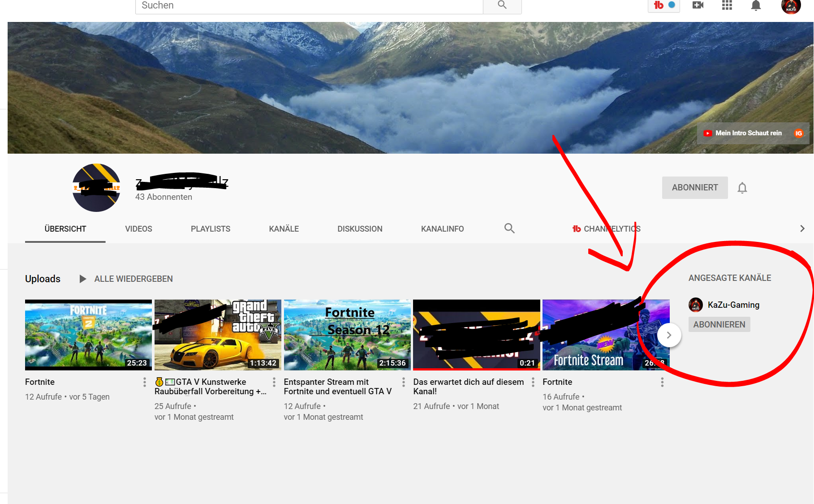Open options menu for GTA V Kunstwerke video

pyautogui.click(x=274, y=382)
